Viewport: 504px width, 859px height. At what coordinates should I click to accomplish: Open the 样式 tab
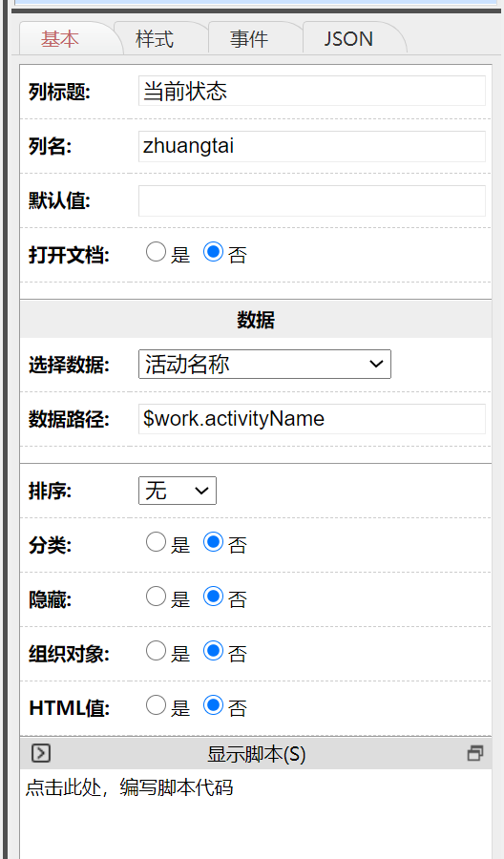[155, 39]
